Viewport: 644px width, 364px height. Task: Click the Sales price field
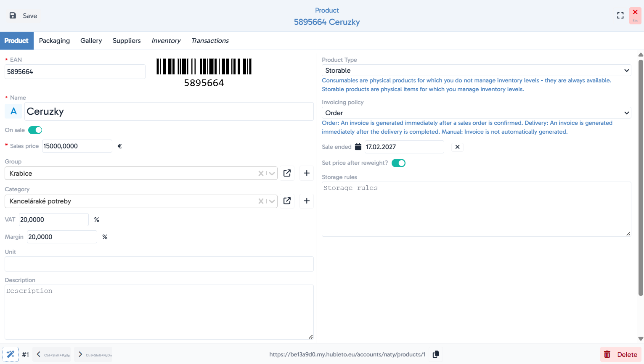[x=77, y=146]
